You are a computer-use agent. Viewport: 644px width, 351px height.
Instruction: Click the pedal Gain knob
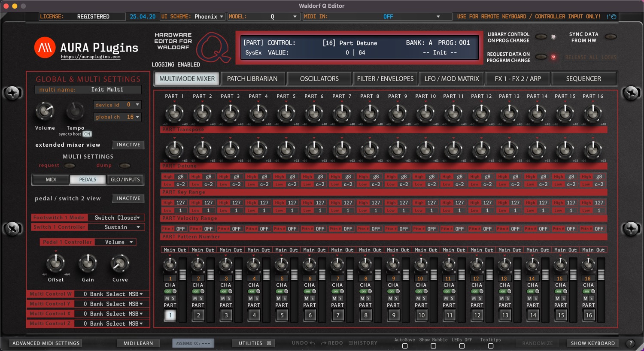(x=88, y=263)
